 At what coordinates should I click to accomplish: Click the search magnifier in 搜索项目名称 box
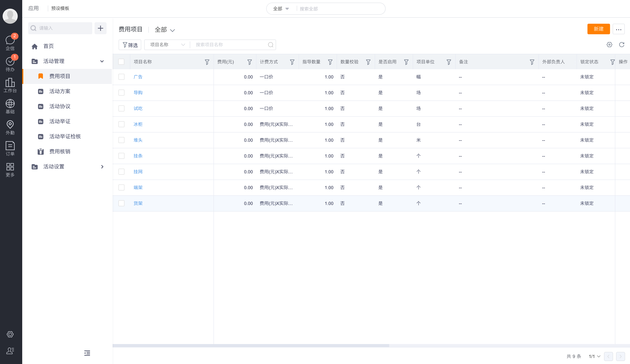click(x=271, y=45)
